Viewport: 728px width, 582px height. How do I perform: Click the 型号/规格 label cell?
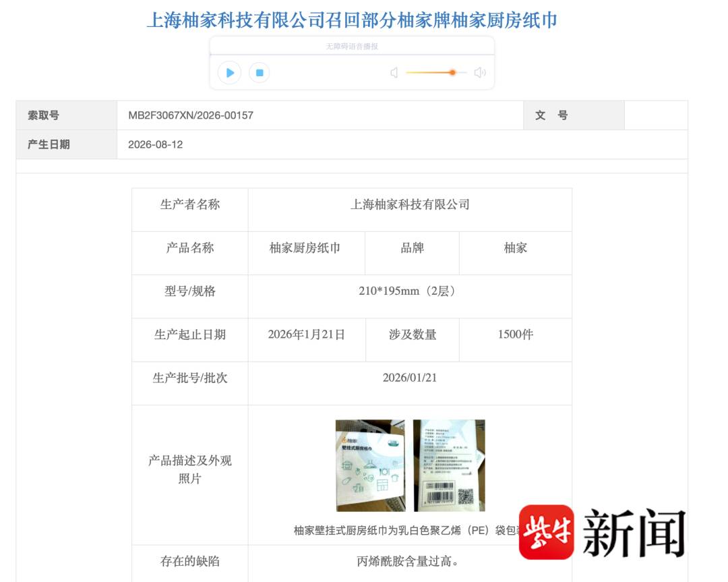click(x=190, y=296)
